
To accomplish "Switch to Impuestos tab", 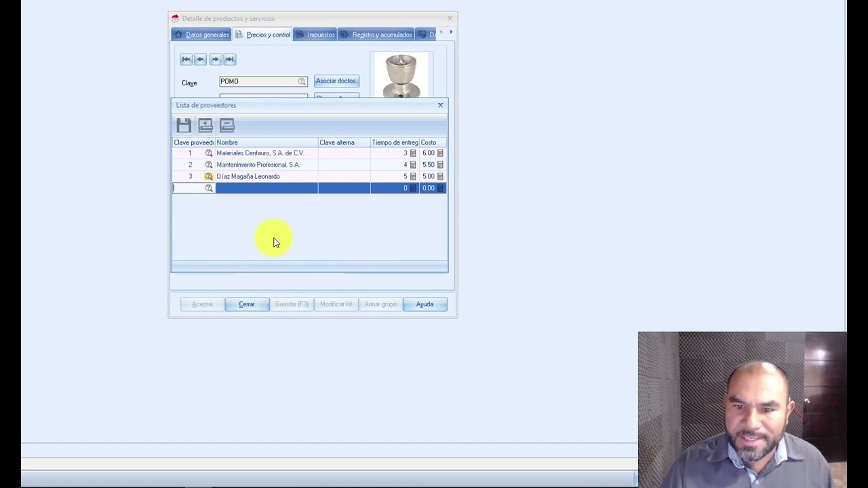I will click(315, 35).
